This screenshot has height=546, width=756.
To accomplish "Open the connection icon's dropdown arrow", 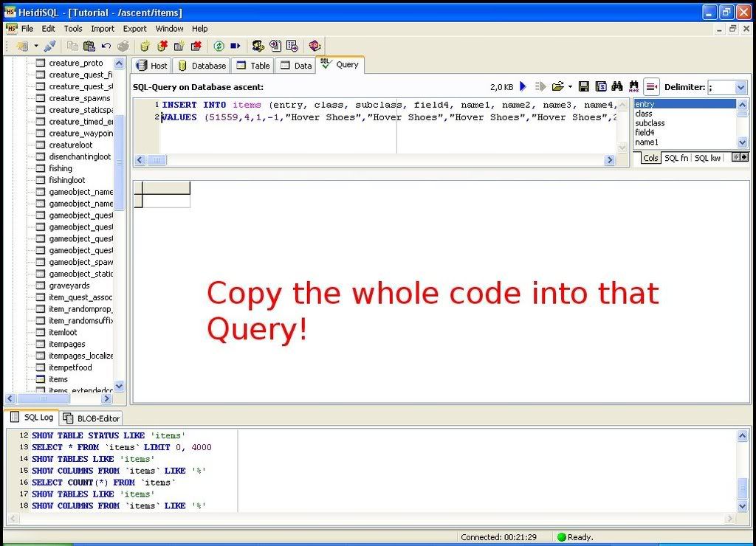I will pyautogui.click(x=35, y=46).
